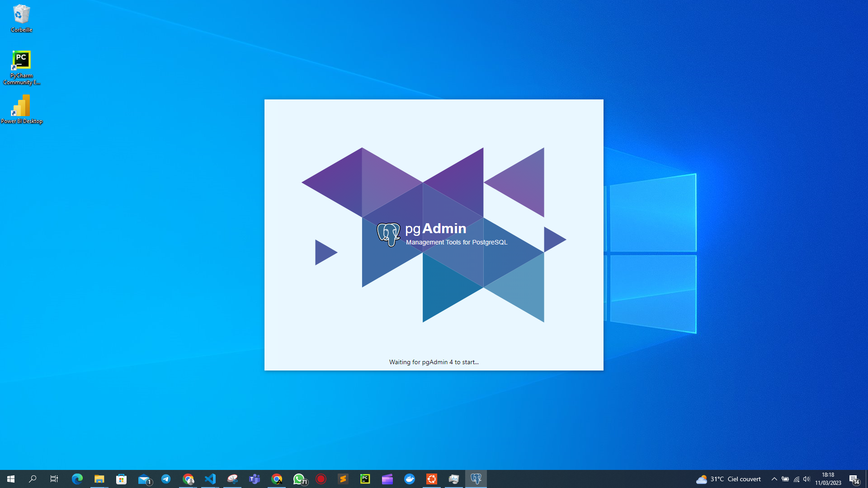
Task: Open the clock showing 18:18 11/03/2023
Action: 828,479
